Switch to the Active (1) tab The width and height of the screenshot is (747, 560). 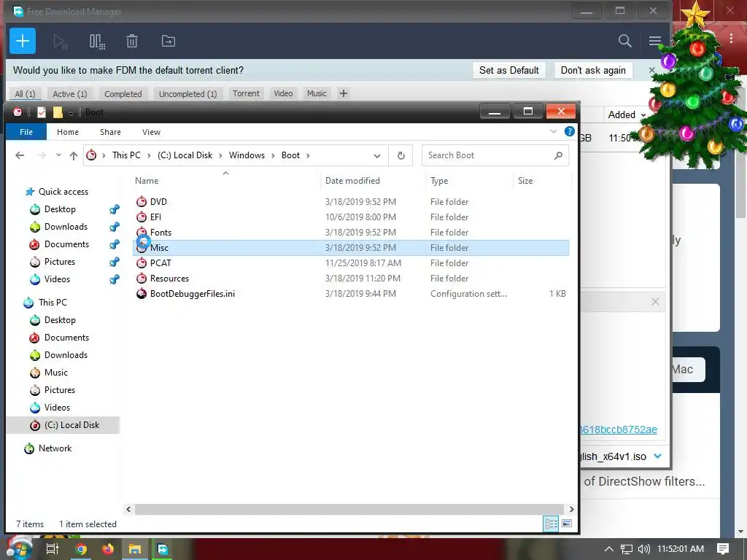[69, 94]
